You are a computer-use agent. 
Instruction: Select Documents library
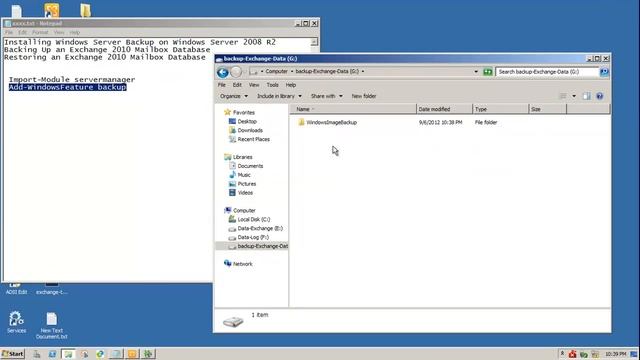(250, 166)
